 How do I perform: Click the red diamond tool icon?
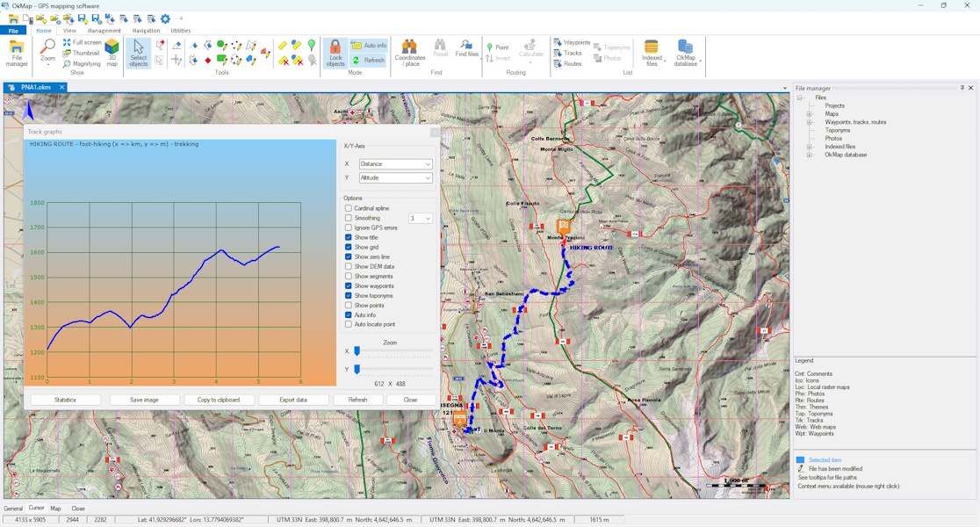click(x=207, y=60)
